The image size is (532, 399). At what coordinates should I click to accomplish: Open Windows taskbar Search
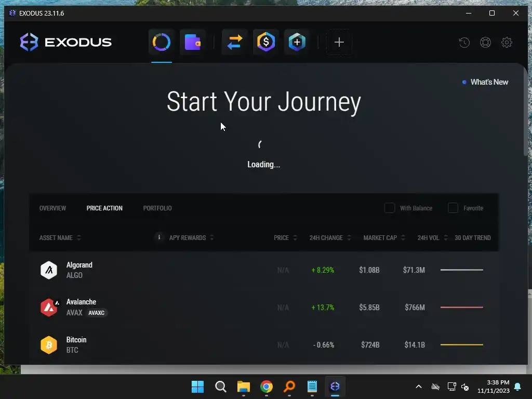pyautogui.click(x=220, y=387)
